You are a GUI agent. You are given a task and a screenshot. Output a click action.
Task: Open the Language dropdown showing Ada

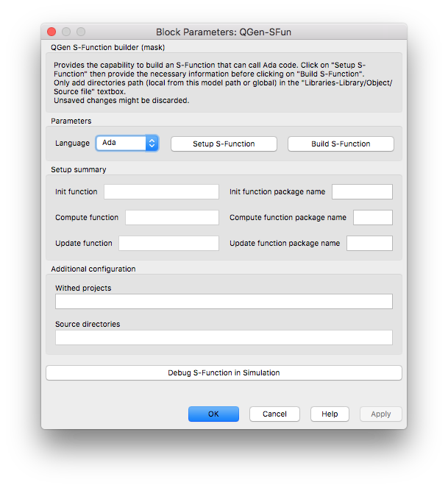pyautogui.click(x=127, y=144)
